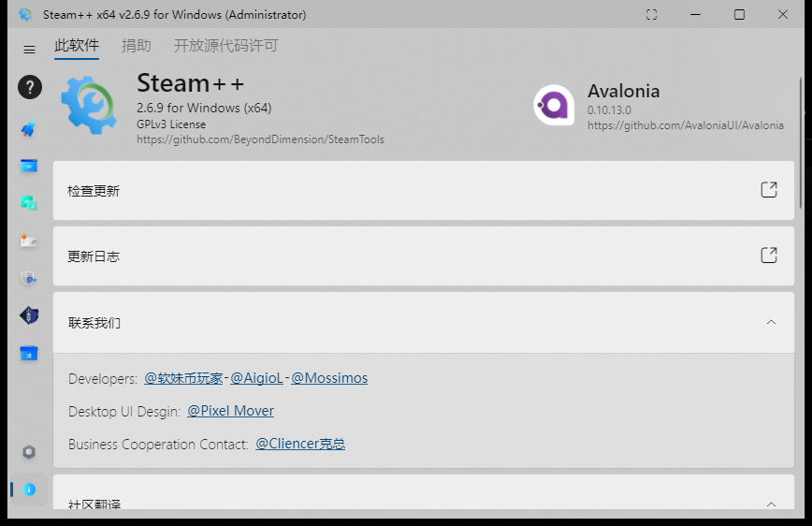Click external link icon for 更新日志

pyautogui.click(x=769, y=255)
